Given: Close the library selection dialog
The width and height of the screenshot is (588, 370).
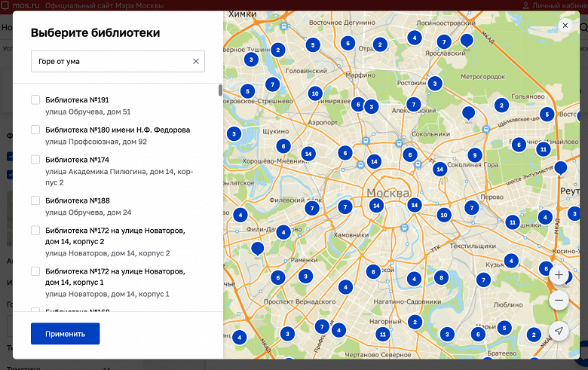Looking at the screenshot, I should point(565,26).
